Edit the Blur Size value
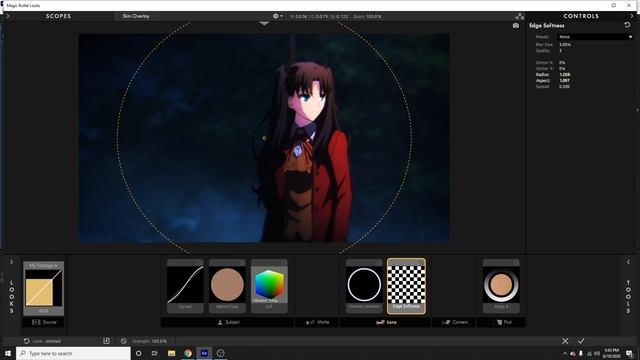The height and width of the screenshot is (360, 640). [565, 44]
